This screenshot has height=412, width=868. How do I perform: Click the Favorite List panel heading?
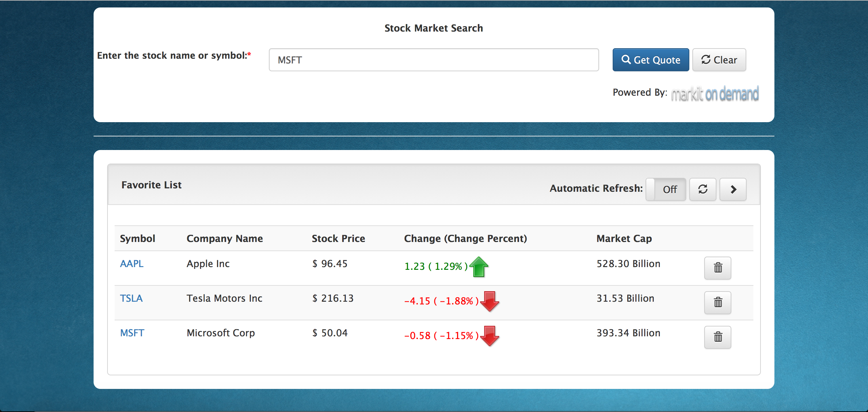pyautogui.click(x=151, y=185)
